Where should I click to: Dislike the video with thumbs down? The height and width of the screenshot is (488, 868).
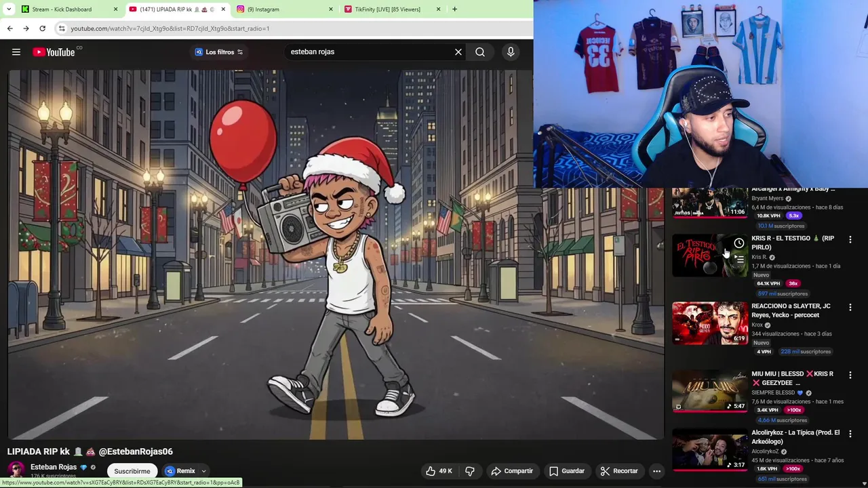[x=470, y=471]
